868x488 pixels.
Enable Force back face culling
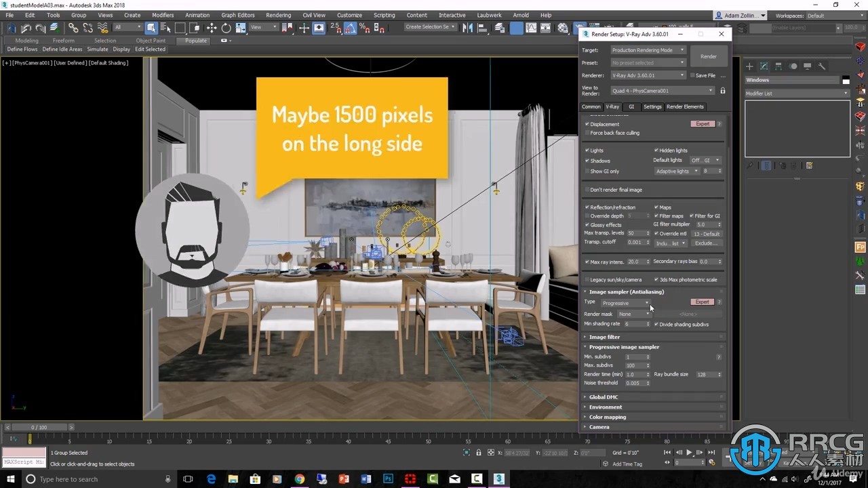587,133
